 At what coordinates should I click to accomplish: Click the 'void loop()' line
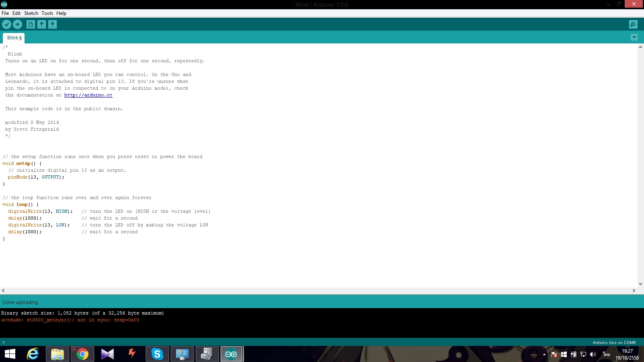coord(21,205)
